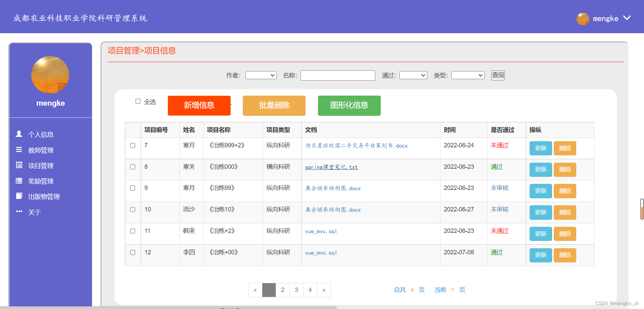The height and width of the screenshot is (309, 644).
Task: Open the 出版物管理 menu item
Action: (x=44, y=196)
